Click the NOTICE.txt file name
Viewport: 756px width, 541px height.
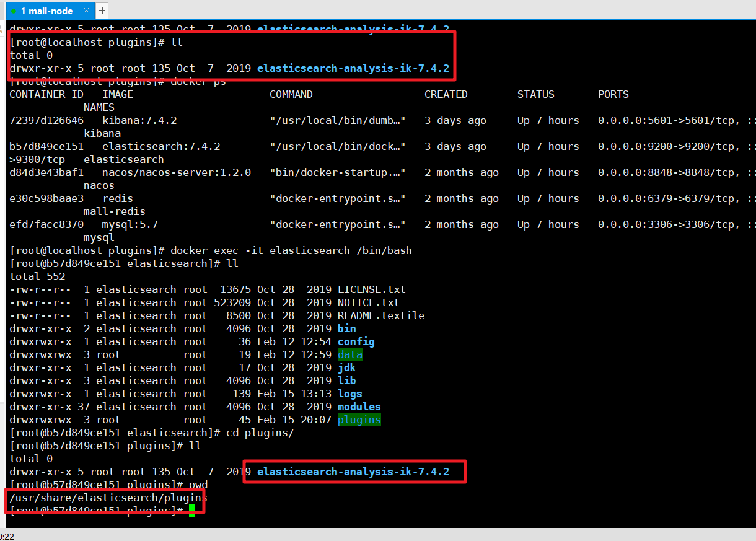[369, 302]
